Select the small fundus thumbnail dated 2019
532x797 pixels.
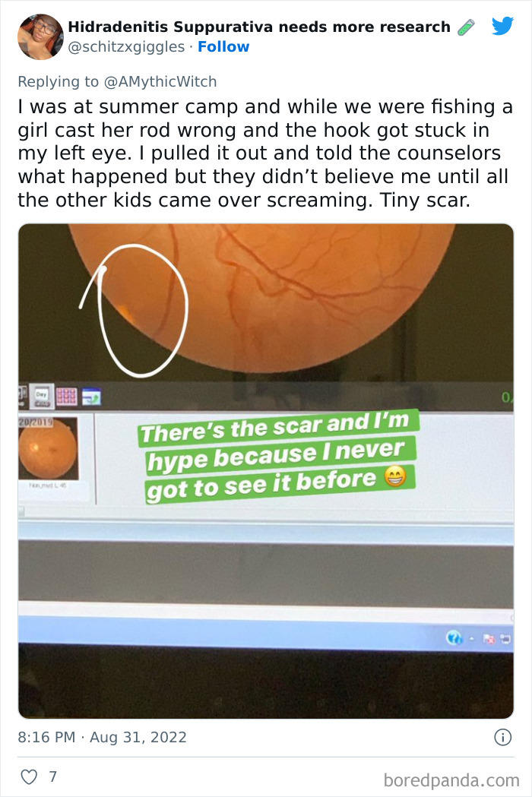(x=48, y=449)
